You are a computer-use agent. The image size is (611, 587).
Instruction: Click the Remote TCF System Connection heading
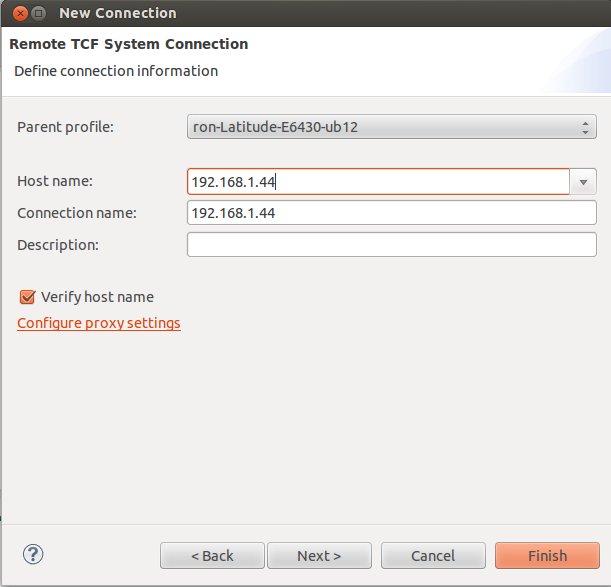129,44
